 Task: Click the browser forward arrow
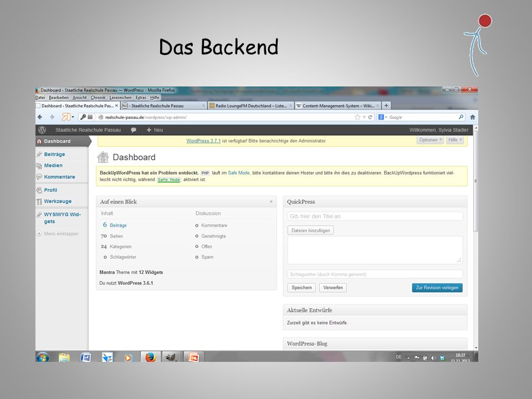point(52,117)
